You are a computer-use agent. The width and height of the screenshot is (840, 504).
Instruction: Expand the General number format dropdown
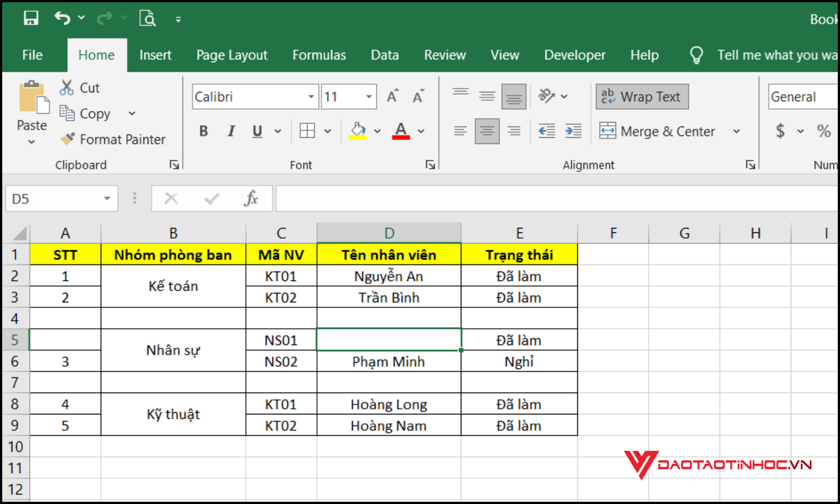pos(830,96)
